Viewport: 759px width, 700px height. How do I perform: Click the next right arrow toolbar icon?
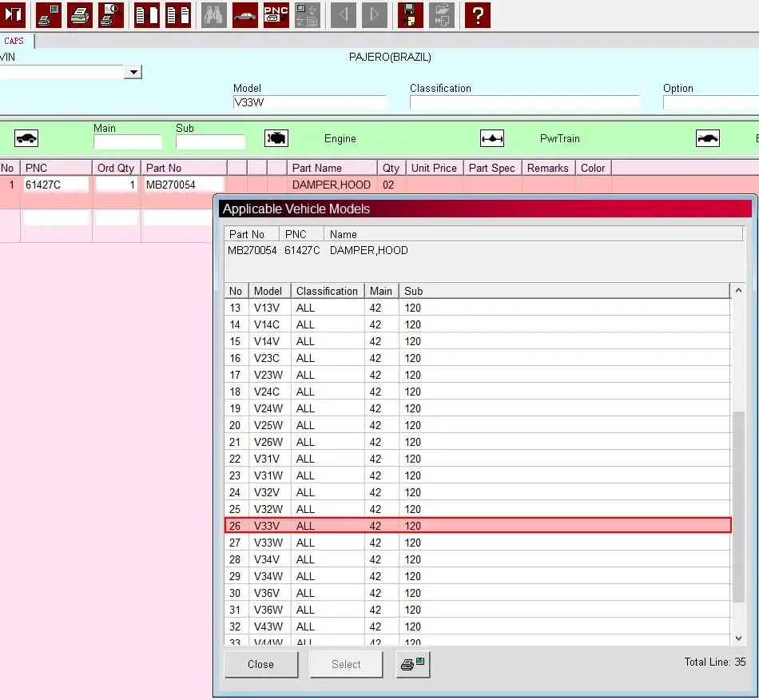pos(375,14)
